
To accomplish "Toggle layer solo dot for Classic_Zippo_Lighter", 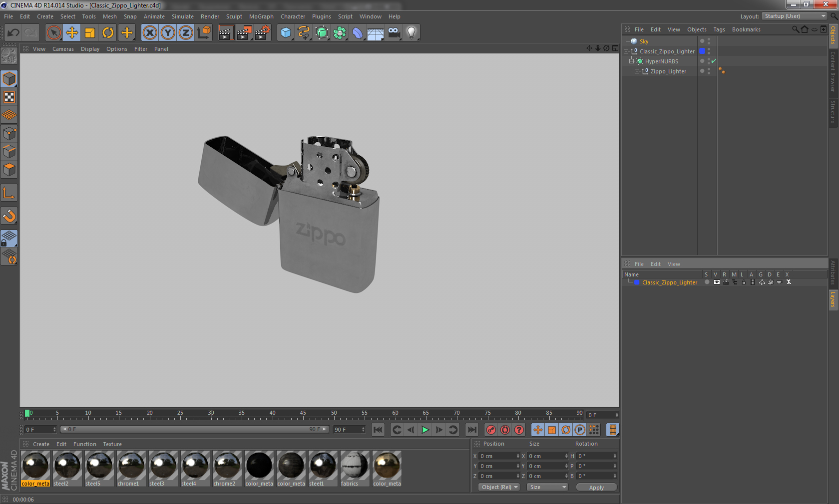I will (x=707, y=282).
